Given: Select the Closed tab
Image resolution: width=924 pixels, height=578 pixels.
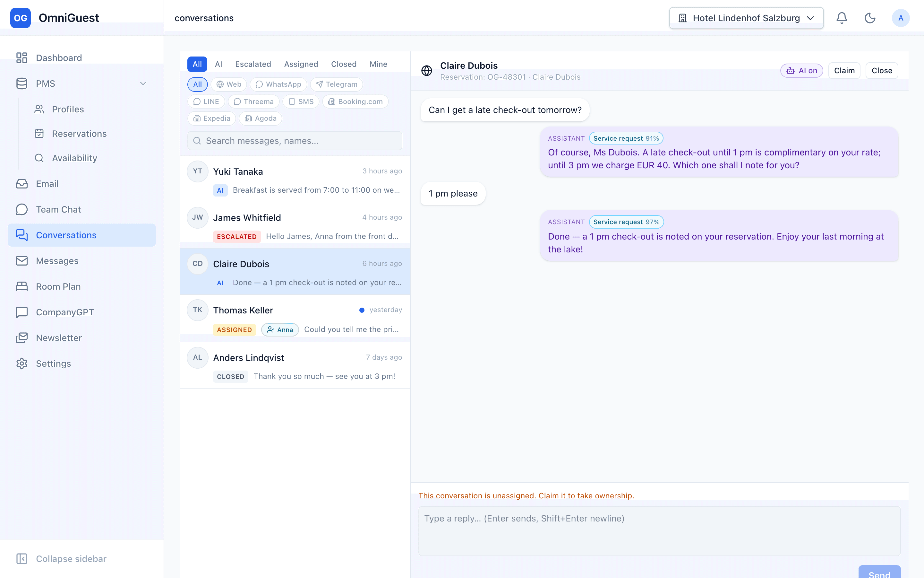Looking at the screenshot, I should [344, 64].
